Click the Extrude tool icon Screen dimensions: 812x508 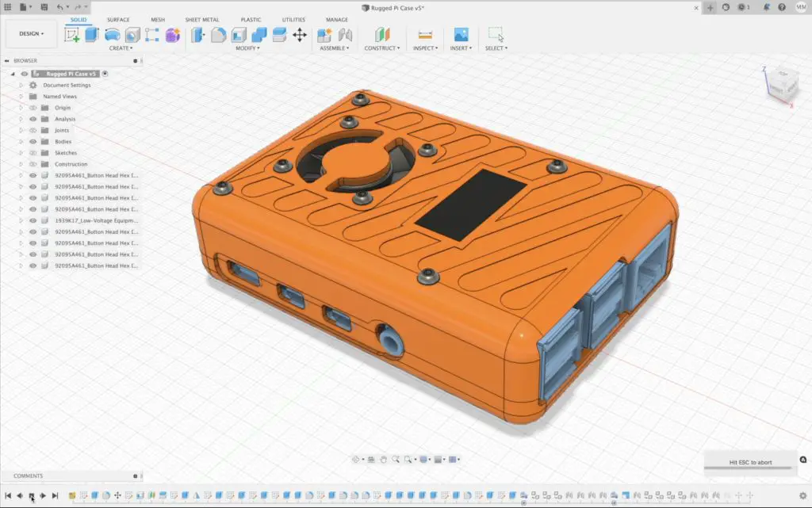click(x=92, y=35)
